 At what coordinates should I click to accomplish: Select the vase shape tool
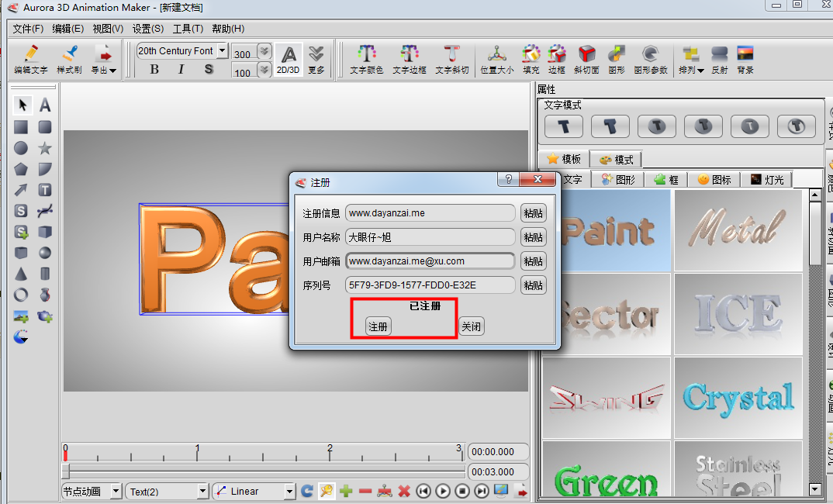point(45,295)
